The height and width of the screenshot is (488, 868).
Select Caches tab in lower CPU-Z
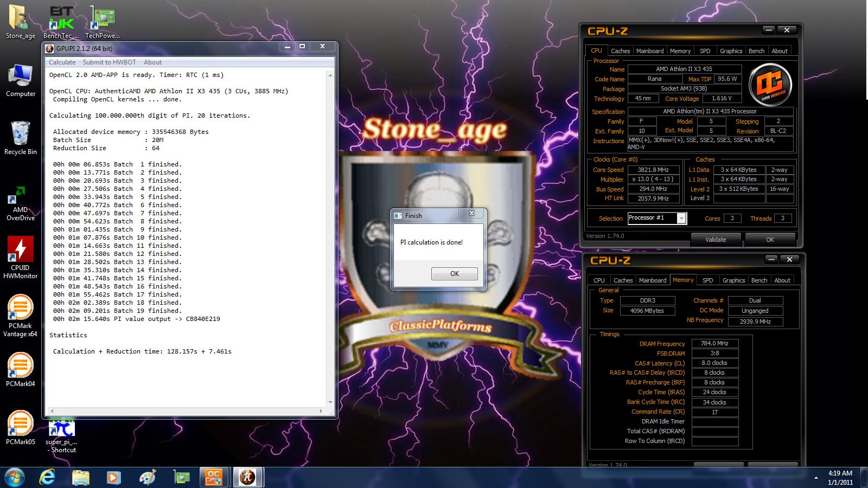point(623,280)
